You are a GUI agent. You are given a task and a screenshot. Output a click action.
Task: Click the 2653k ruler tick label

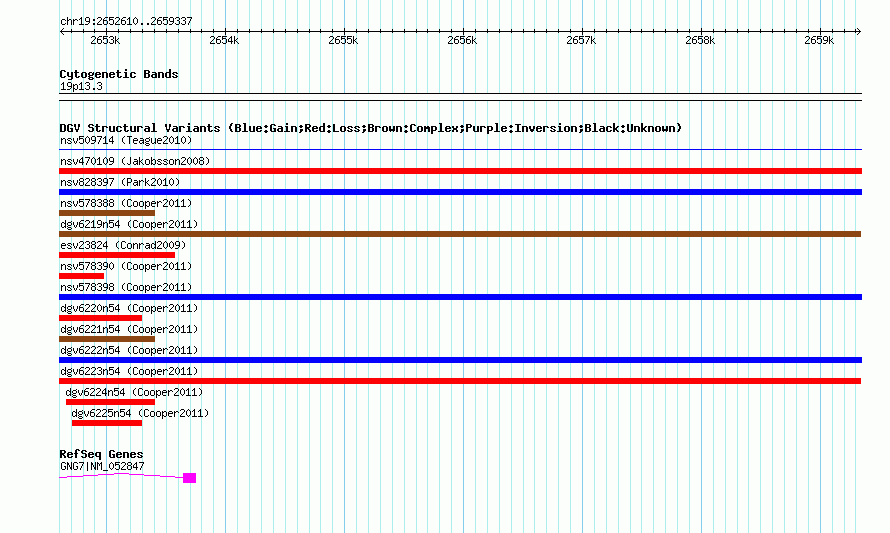[105, 41]
